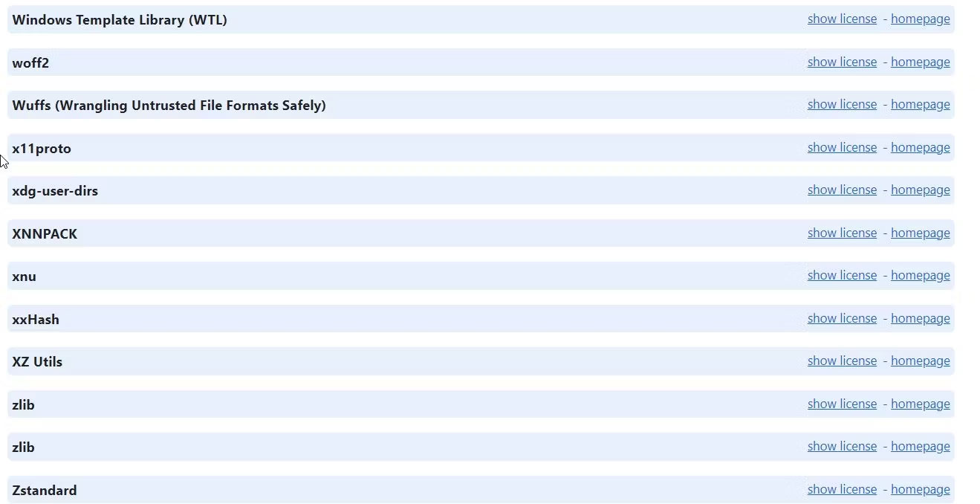
Task: Show the x11proto license
Action: pyautogui.click(x=842, y=147)
